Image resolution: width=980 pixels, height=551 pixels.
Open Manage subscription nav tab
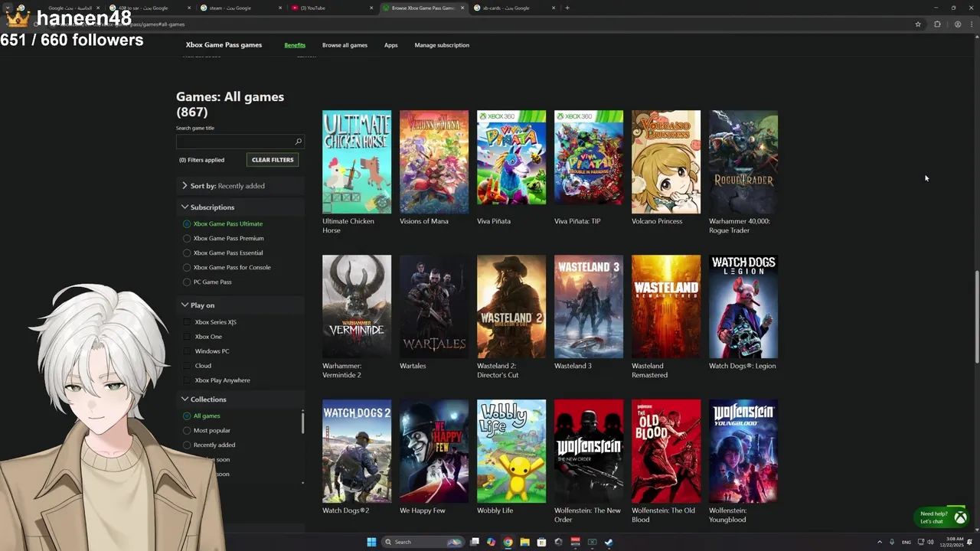442,45
